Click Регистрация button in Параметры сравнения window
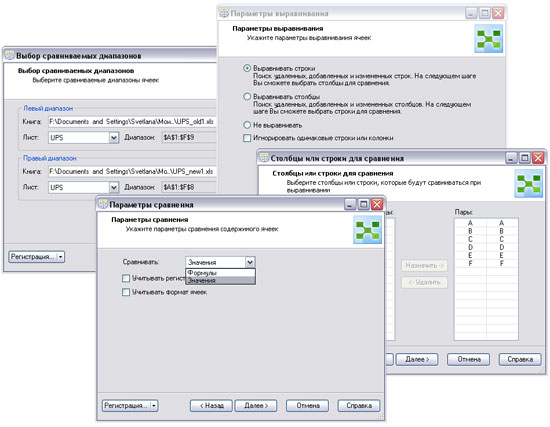The width and height of the screenshot is (550, 427). pyautogui.click(x=126, y=406)
